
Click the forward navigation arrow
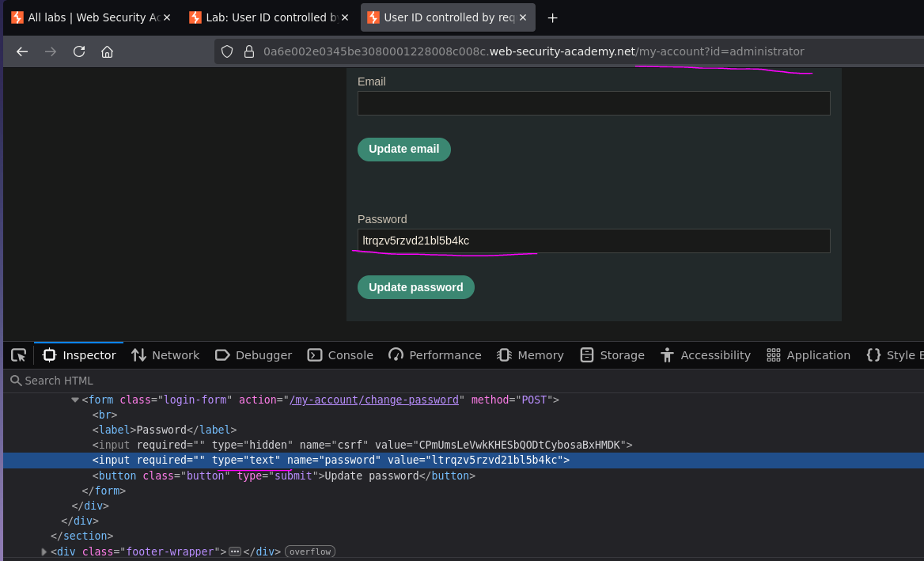51,52
